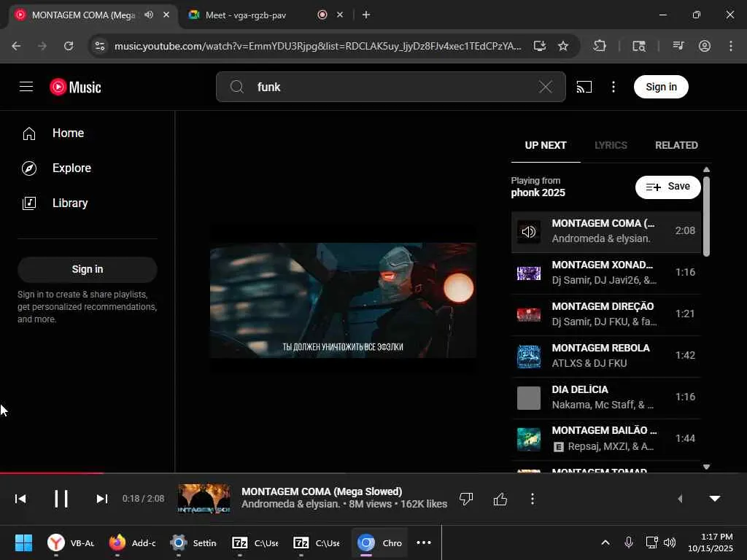
Task: Like the current song
Action: (500, 499)
